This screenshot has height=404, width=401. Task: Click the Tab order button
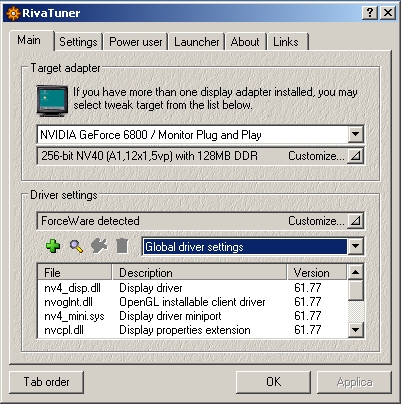46,382
